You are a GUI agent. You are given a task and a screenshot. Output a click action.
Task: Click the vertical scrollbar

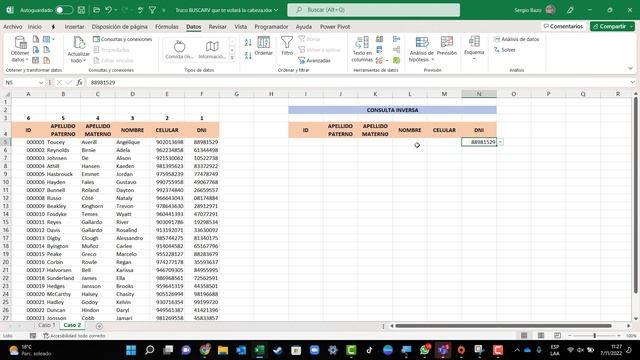(x=636, y=195)
